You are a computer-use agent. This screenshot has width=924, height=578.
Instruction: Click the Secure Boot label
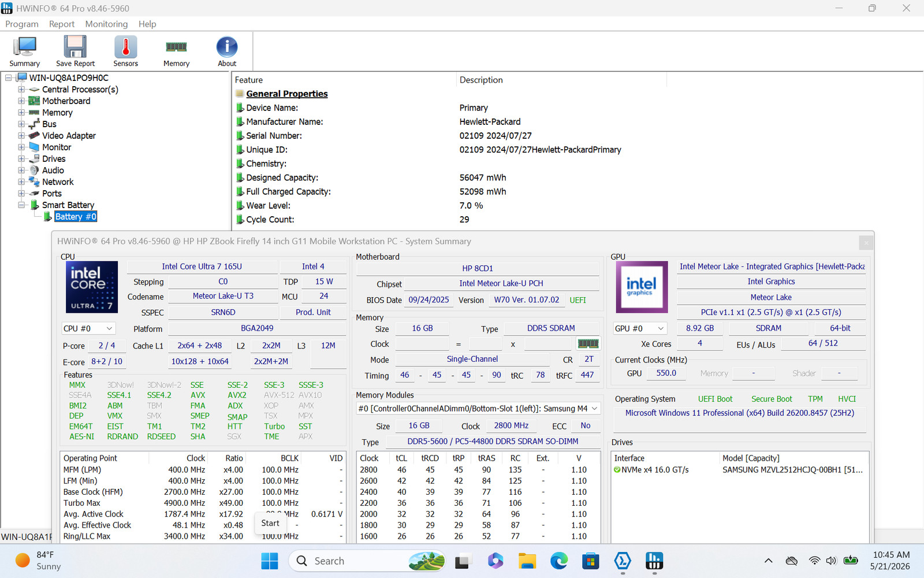click(x=772, y=399)
